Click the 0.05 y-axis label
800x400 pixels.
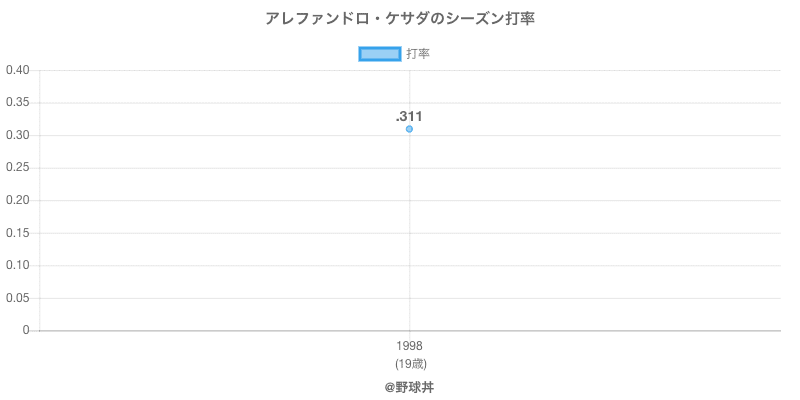[17, 298]
